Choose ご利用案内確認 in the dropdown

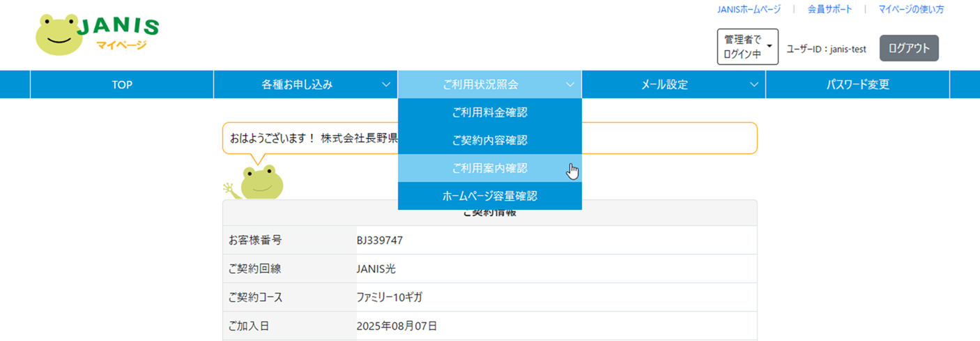[489, 168]
